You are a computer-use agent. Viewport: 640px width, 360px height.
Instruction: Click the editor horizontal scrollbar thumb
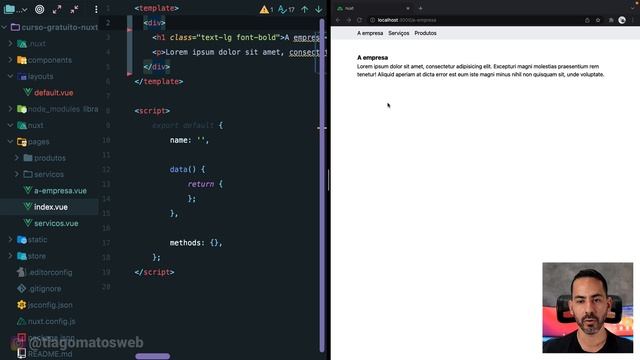click(x=153, y=356)
